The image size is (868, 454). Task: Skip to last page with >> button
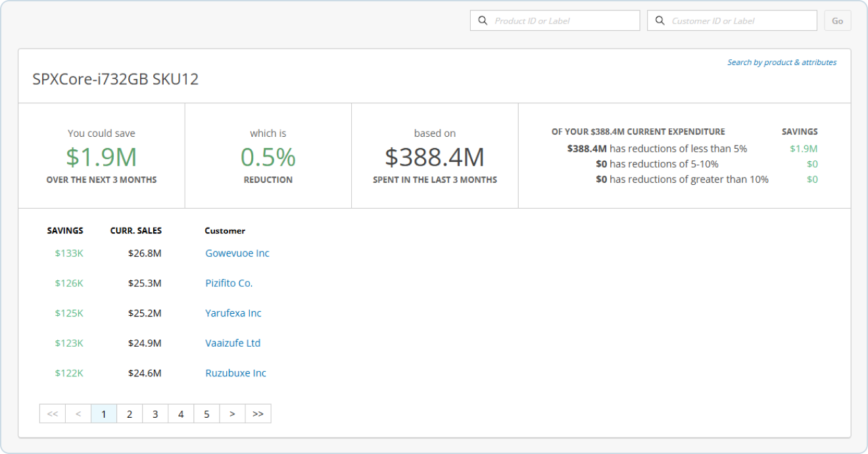click(258, 414)
